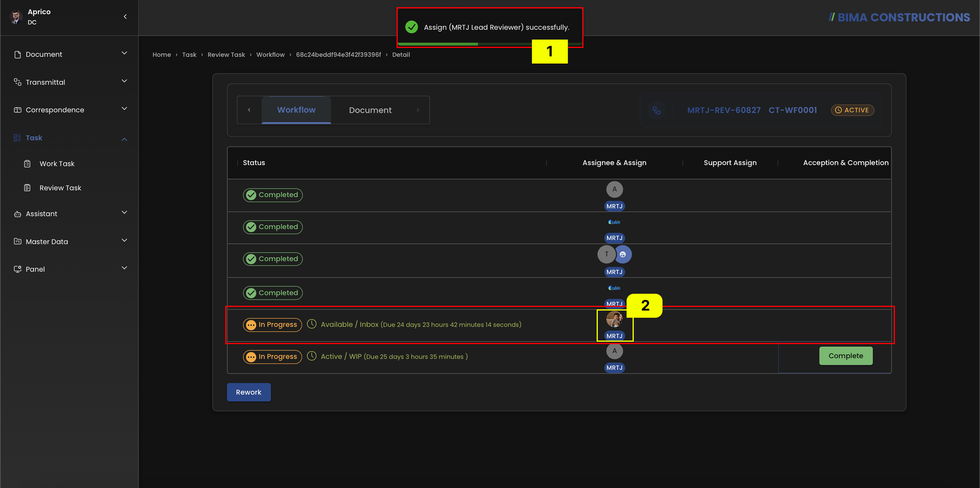This screenshot has width=980, height=488.
Task: Collapse the Task menu chevron
Action: [x=124, y=139]
